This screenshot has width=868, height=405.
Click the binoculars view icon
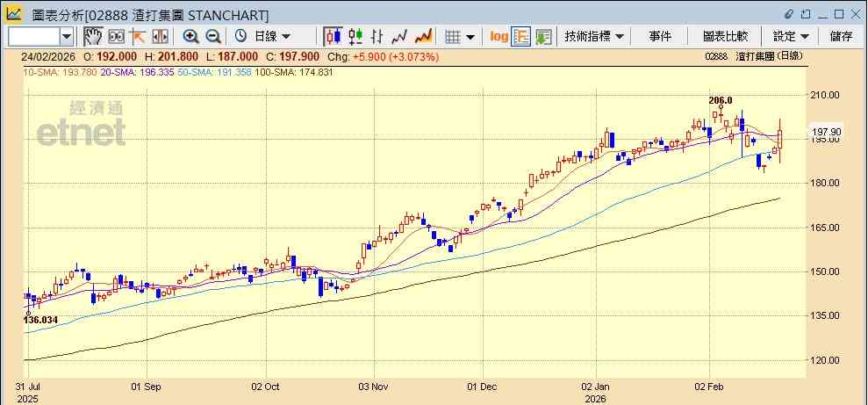tap(116, 37)
